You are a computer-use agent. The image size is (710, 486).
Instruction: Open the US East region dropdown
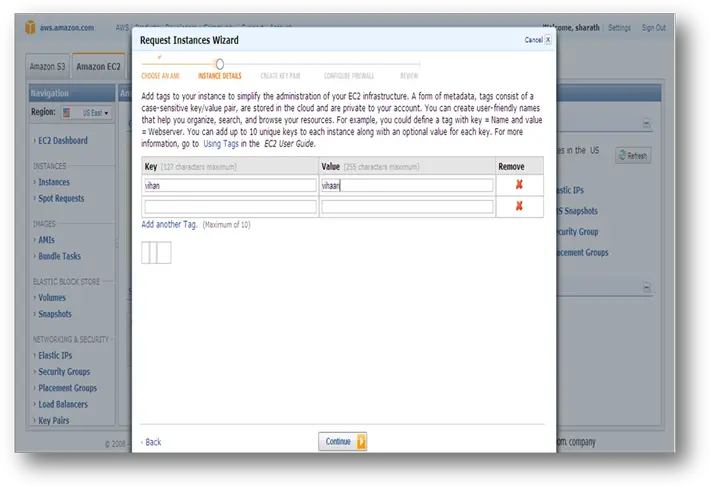click(x=86, y=113)
